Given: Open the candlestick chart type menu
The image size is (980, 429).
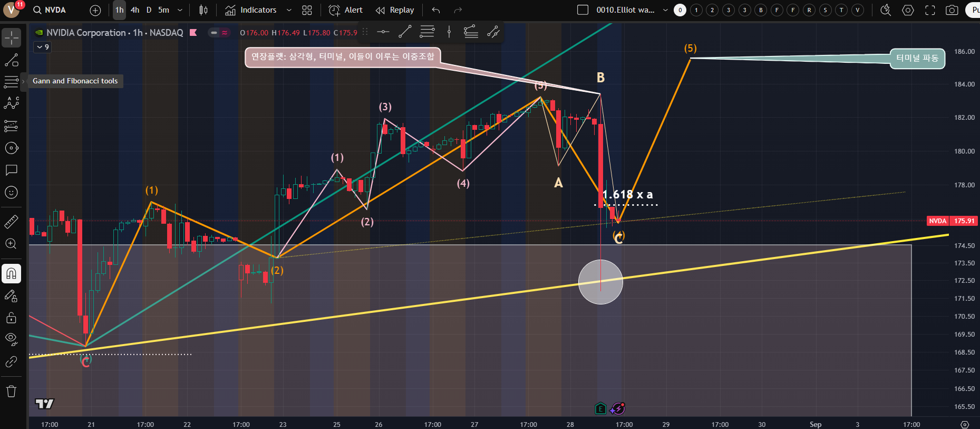Looking at the screenshot, I should (203, 10).
